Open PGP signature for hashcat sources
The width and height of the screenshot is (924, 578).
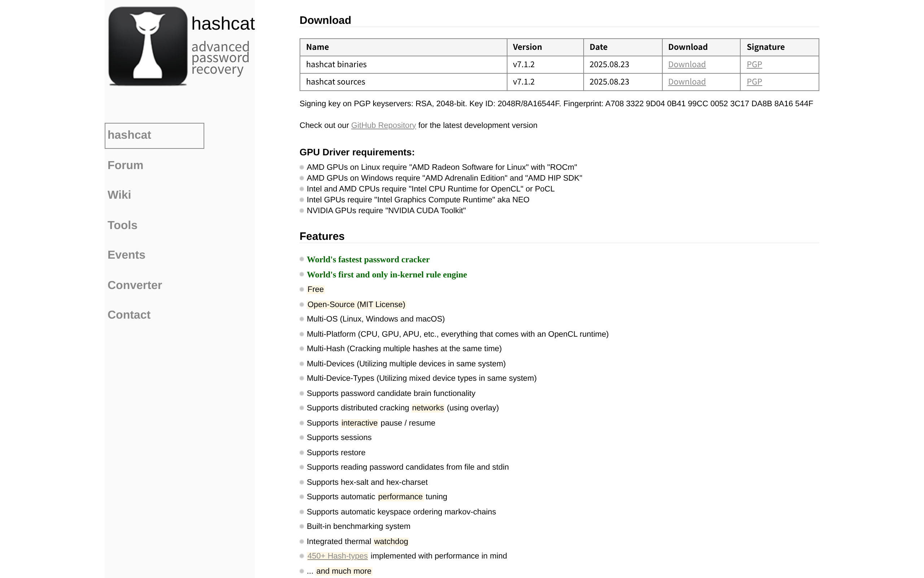754,82
